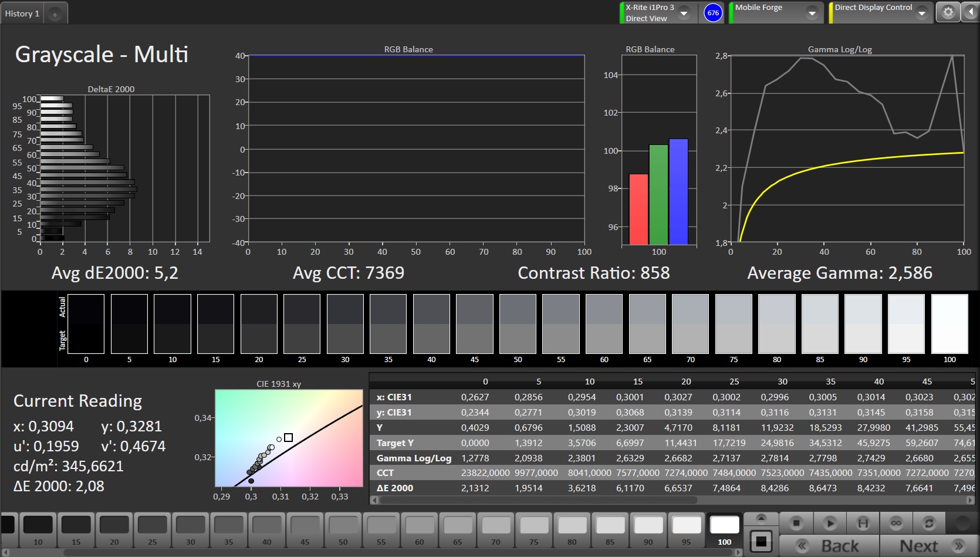
Task: Click the blue 676 meter indicator
Action: [713, 13]
